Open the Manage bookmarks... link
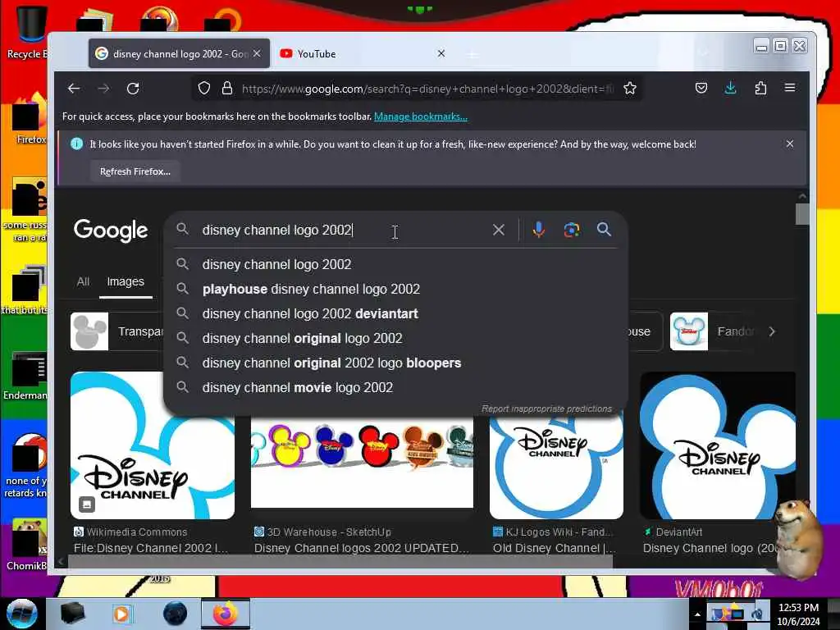Image resolution: width=840 pixels, height=630 pixels. coord(421,116)
